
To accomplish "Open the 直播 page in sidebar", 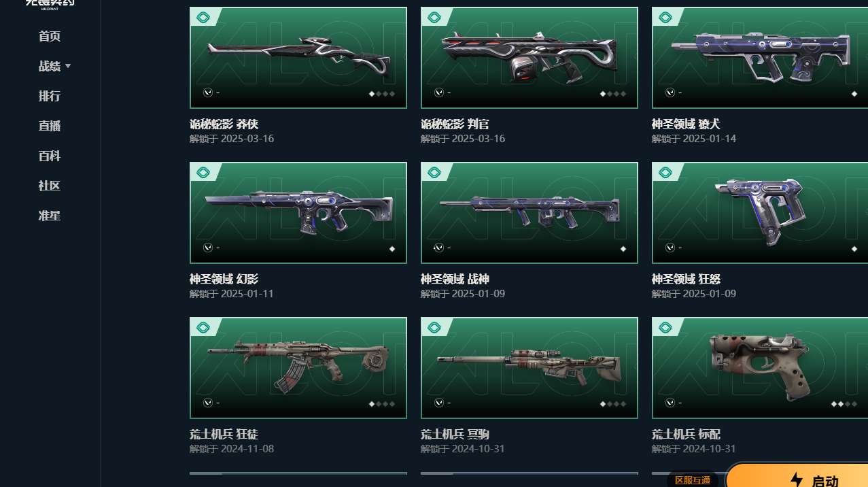I will 50,127.
